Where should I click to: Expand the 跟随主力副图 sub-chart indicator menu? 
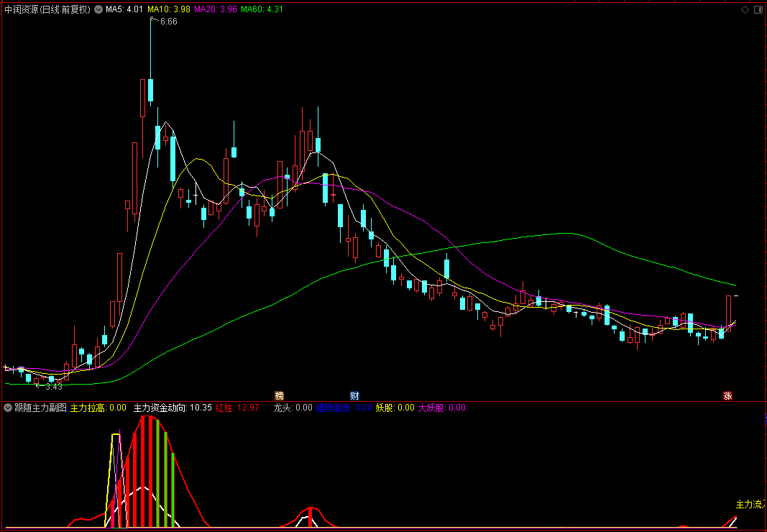(x=7, y=408)
